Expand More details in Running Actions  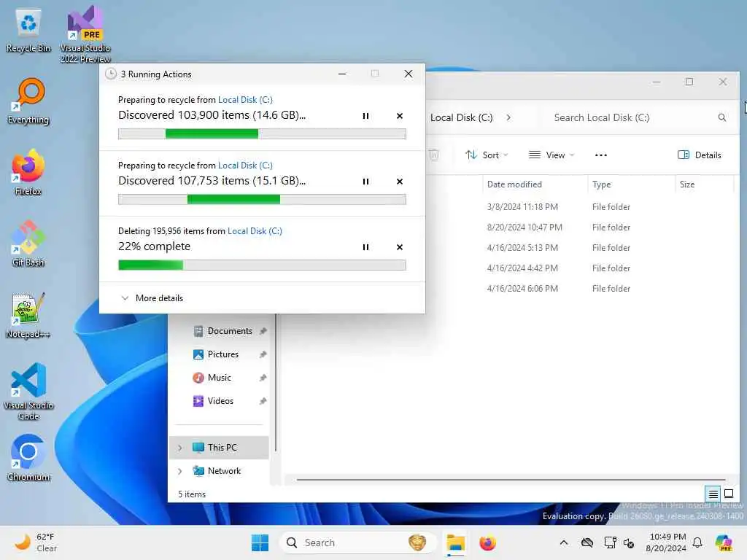coord(152,298)
